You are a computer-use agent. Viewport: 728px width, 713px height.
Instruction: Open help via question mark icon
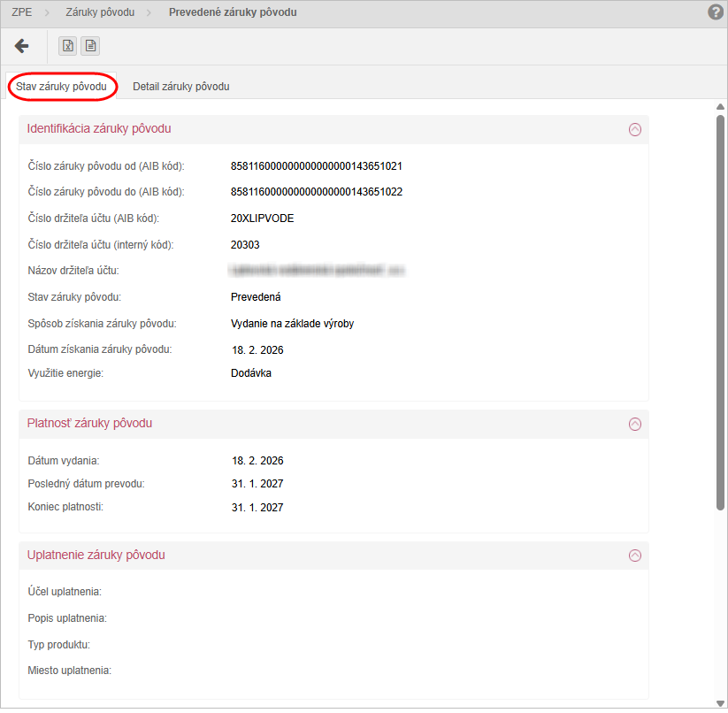(x=716, y=12)
